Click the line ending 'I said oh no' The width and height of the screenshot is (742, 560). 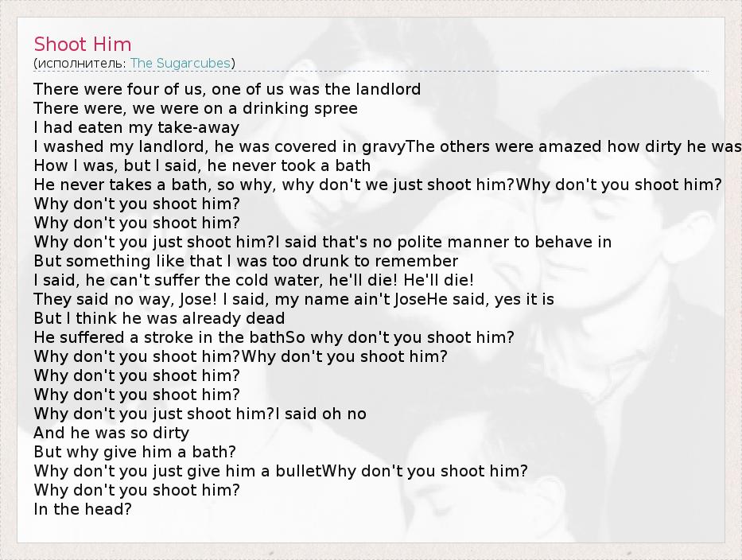pyautogui.click(x=200, y=414)
